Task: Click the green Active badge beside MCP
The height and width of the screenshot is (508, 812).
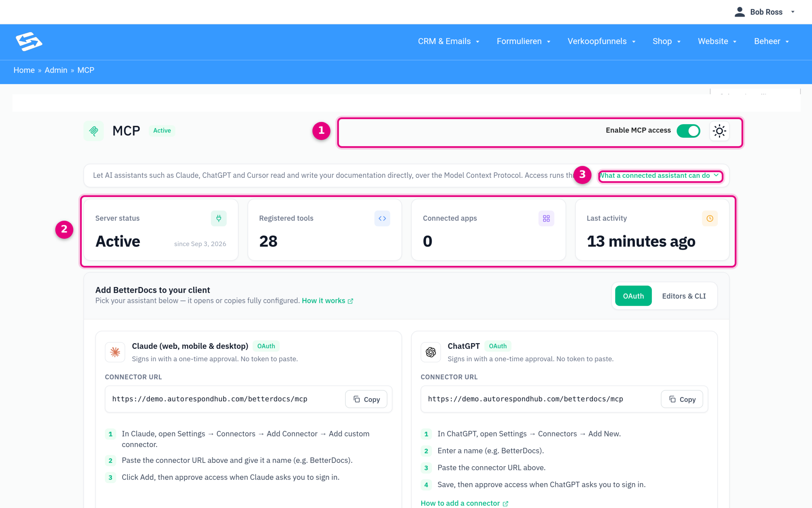Action: 162,131
